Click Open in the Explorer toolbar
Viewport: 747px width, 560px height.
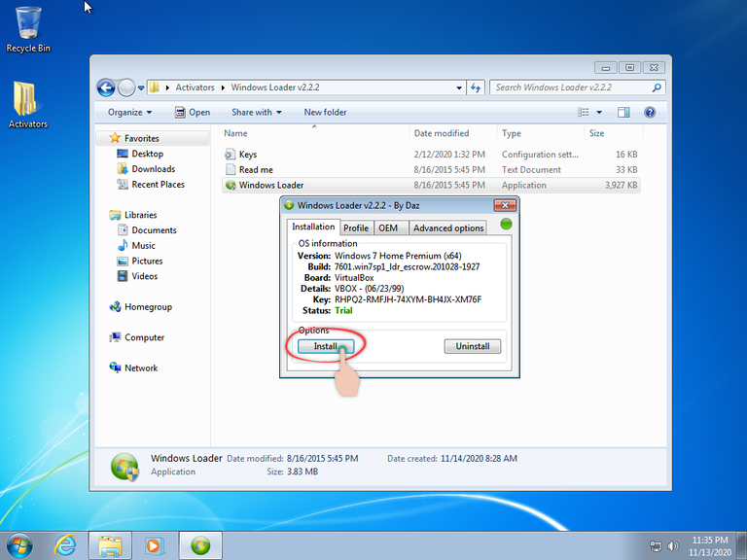click(x=193, y=113)
